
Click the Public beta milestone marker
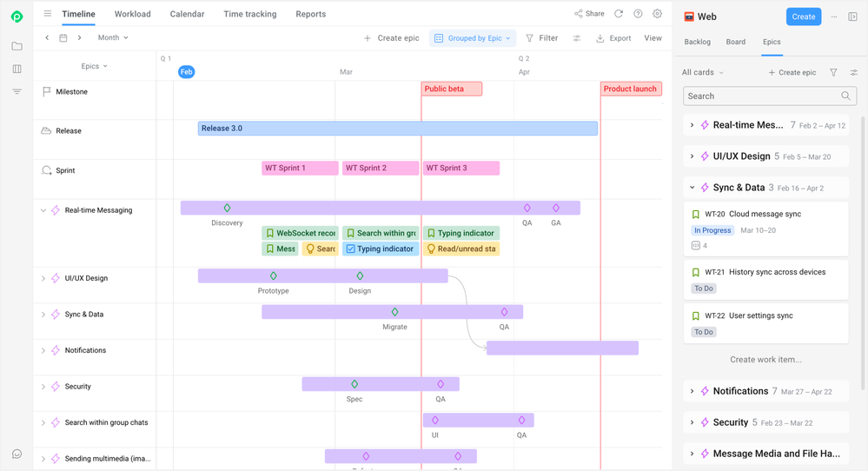point(452,89)
